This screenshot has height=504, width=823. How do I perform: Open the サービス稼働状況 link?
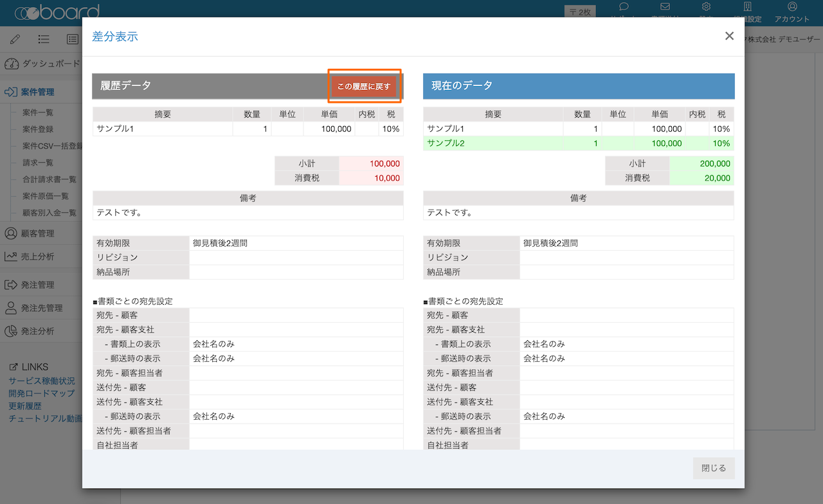click(42, 381)
